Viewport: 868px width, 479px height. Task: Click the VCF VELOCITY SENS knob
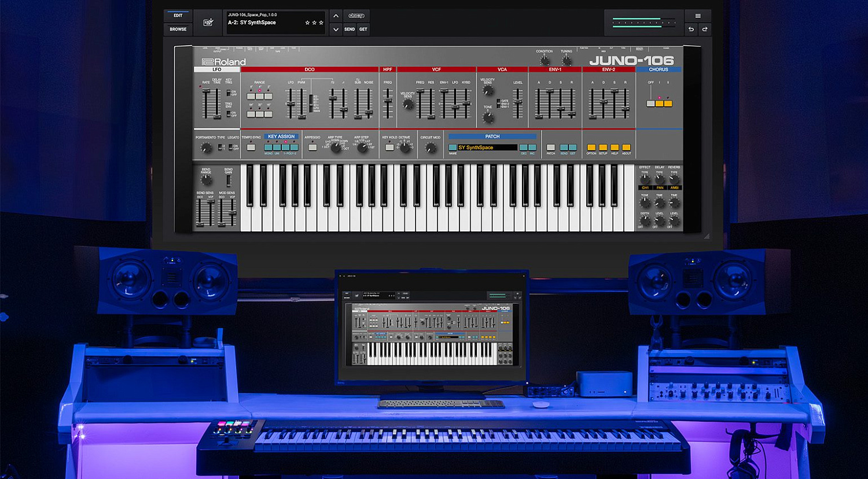click(407, 104)
